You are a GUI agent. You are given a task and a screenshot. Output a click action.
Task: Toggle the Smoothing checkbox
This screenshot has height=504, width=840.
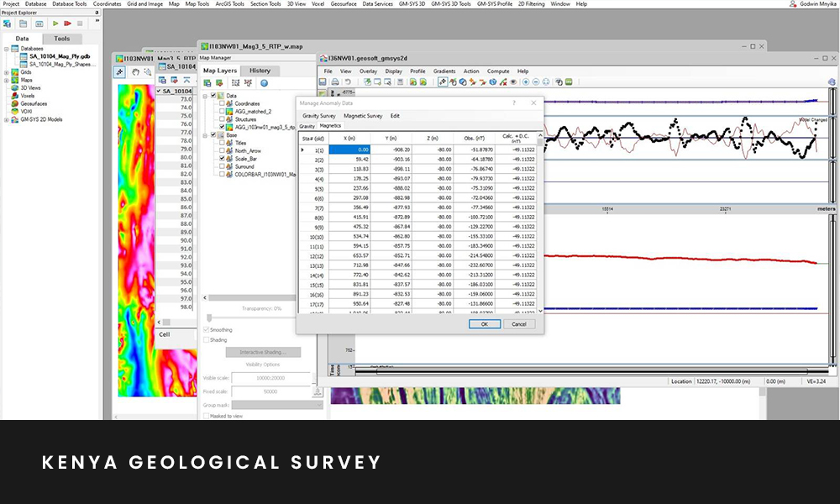coord(207,330)
